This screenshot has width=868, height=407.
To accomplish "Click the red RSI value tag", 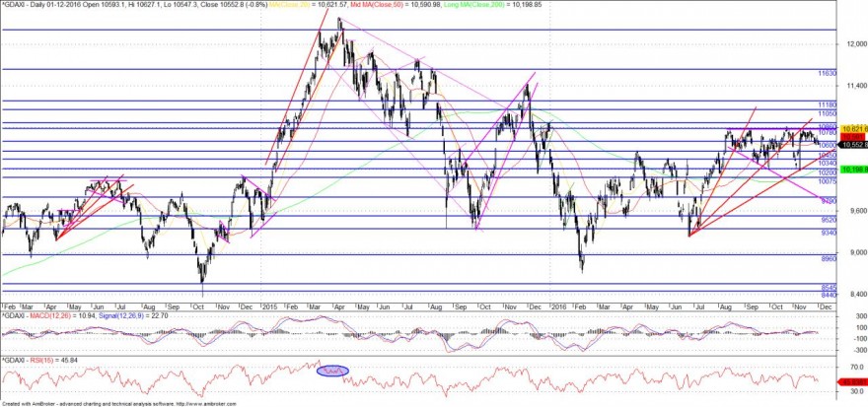I will click(x=853, y=381).
